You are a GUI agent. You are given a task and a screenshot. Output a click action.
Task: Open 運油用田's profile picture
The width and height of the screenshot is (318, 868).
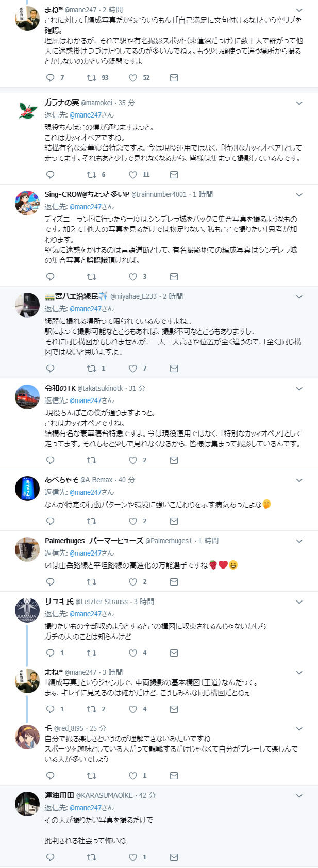[27, 805]
